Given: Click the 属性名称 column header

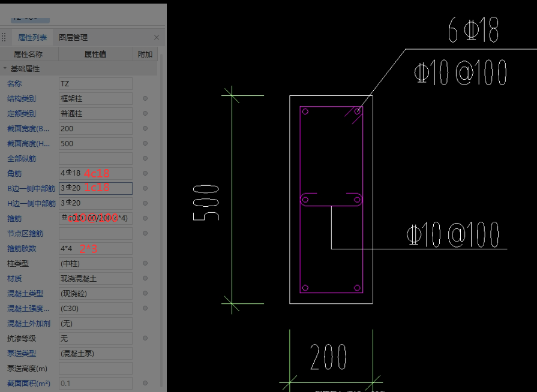Looking at the screenshot, I should [x=29, y=55].
